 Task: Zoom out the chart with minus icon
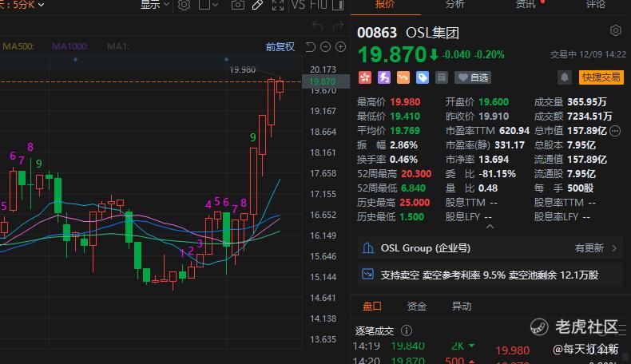326,47
